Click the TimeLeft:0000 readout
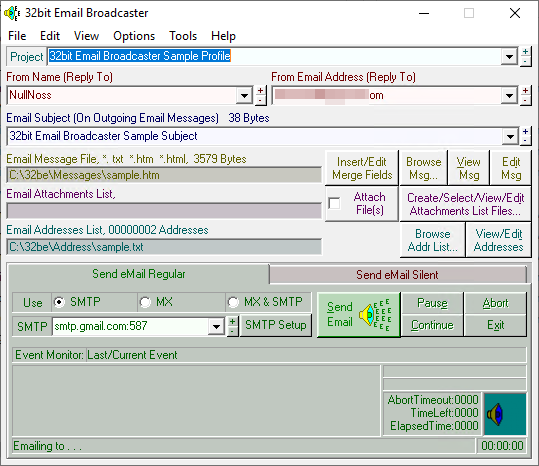The height and width of the screenshot is (466, 539). 444,413
